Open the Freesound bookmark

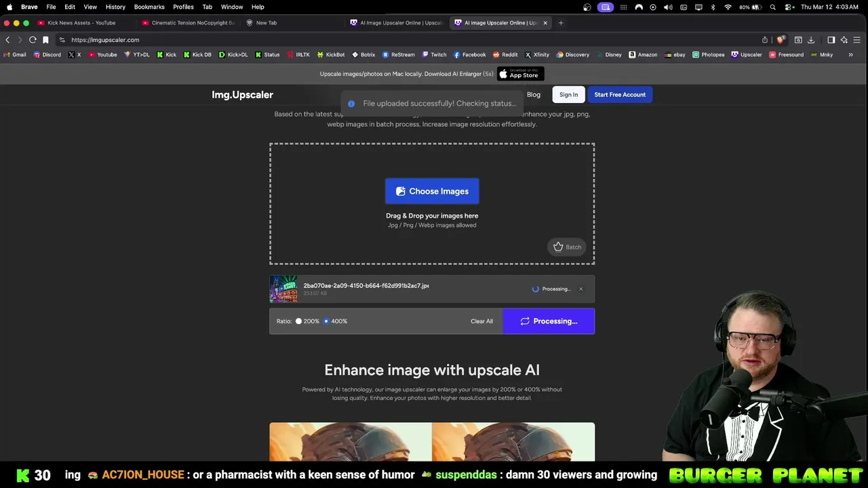[x=786, y=54]
